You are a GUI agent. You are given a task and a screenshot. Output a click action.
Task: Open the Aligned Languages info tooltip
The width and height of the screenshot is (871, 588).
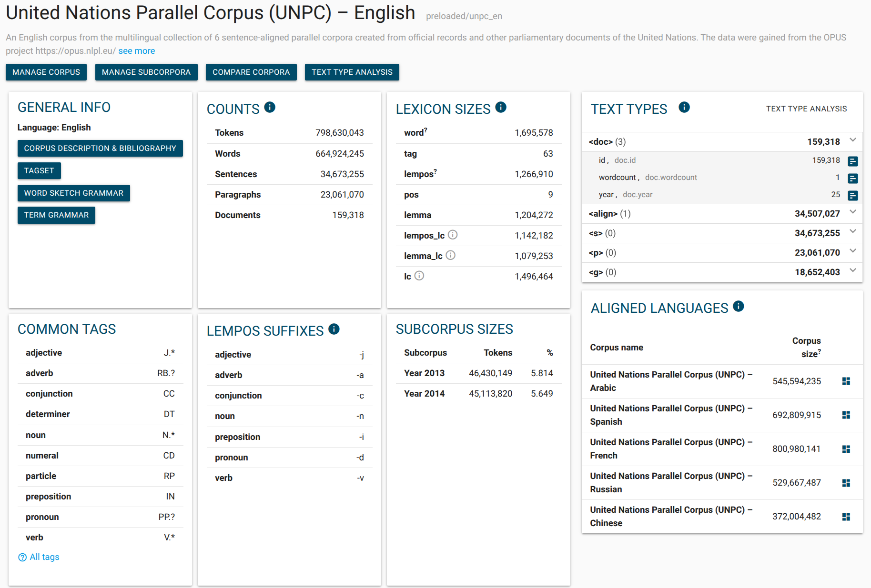[739, 307]
